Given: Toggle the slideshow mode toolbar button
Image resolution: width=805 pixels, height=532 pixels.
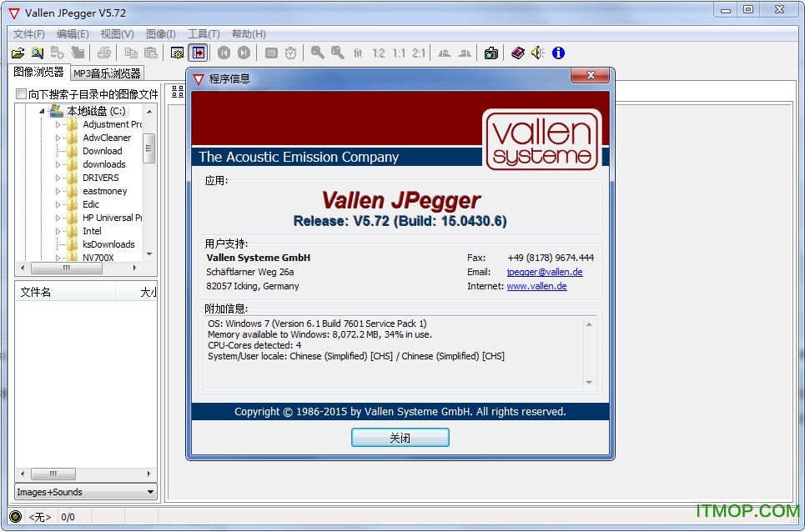Looking at the screenshot, I should (x=197, y=53).
